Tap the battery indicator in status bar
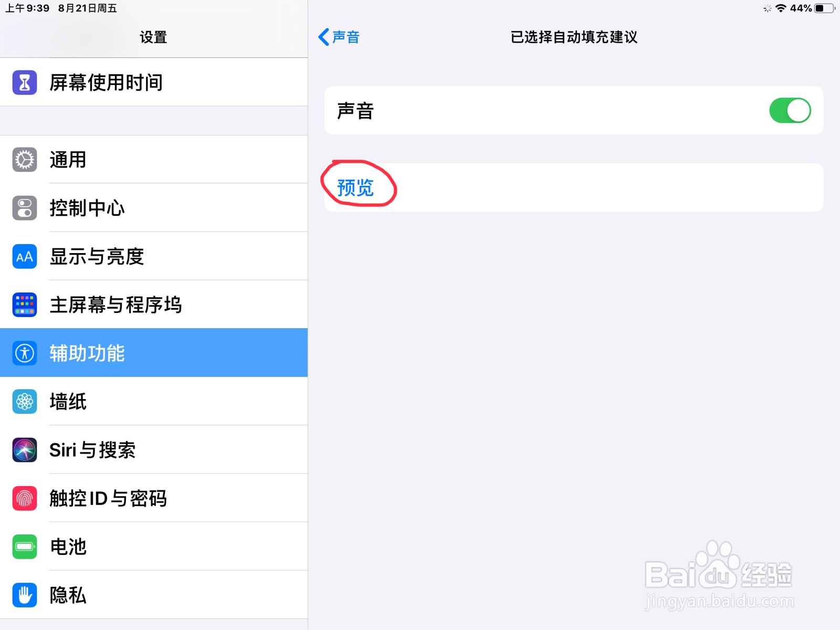 pos(824,8)
